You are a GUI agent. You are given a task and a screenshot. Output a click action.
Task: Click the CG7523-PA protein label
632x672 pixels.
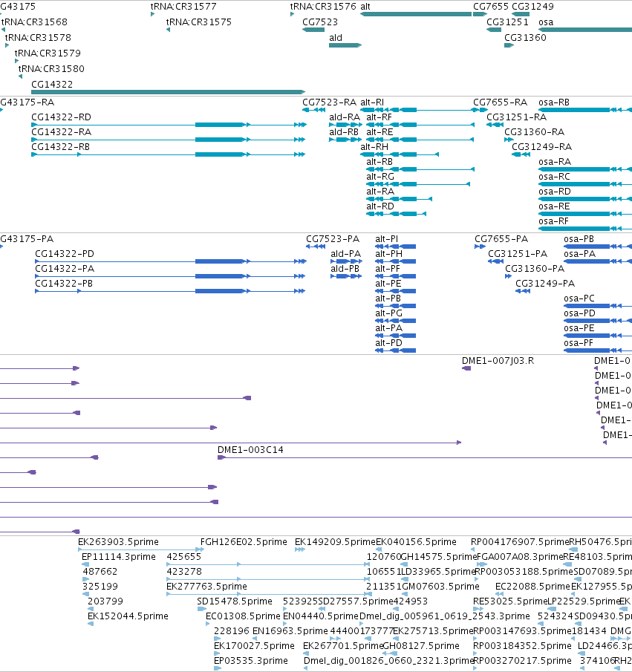(x=333, y=238)
